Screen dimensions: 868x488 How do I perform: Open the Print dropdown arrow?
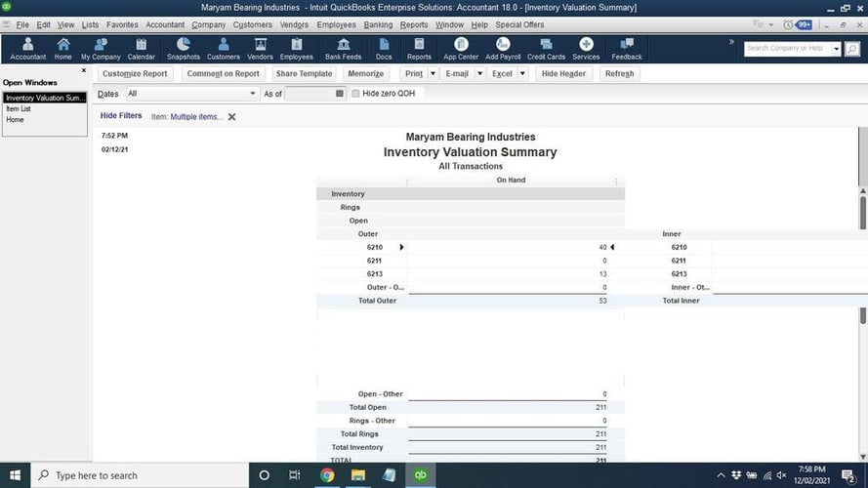click(433, 73)
